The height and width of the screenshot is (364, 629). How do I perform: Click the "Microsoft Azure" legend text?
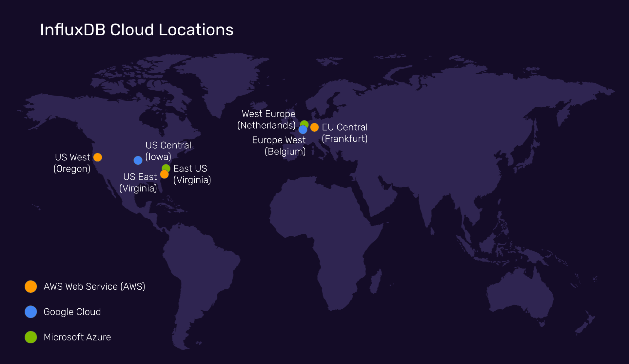[x=77, y=337]
